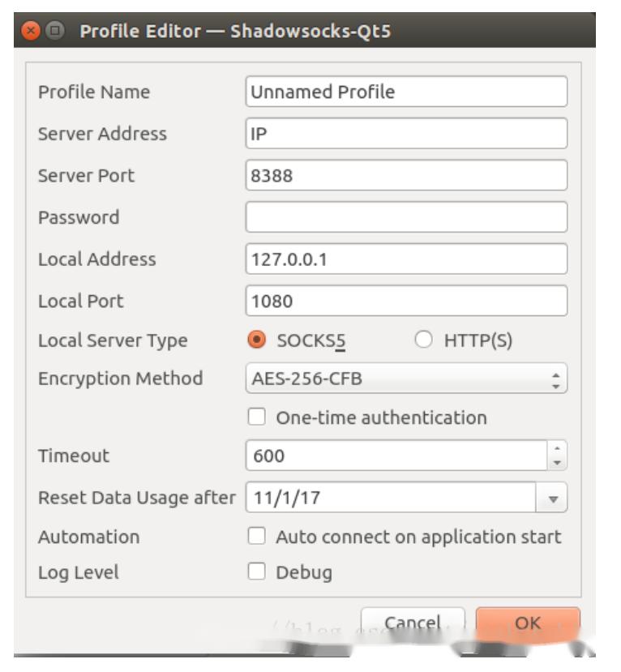621x672 pixels.
Task: Enable Auto connect on application start
Action: tap(256, 537)
